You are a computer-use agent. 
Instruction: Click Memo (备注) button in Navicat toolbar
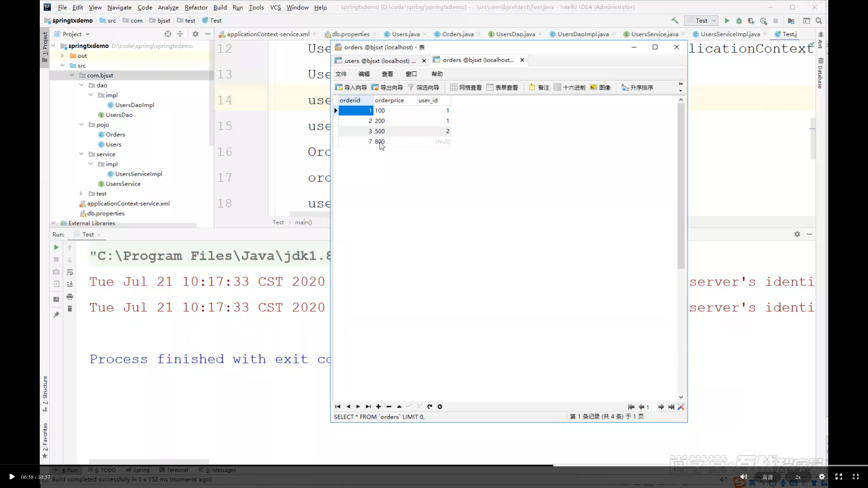(539, 87)
